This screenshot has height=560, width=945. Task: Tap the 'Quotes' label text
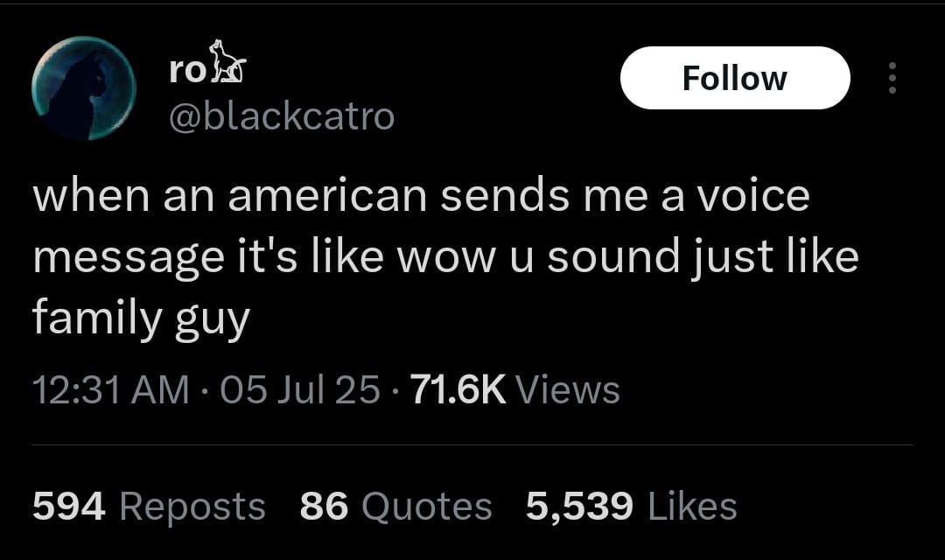point(427,505)
